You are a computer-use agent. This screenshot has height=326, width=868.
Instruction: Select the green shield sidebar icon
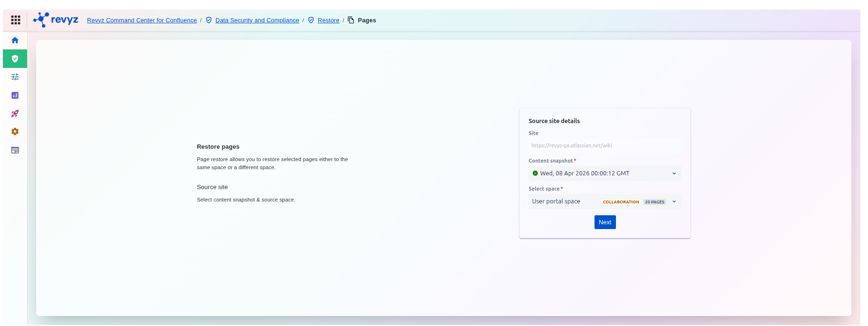[15, 59]
